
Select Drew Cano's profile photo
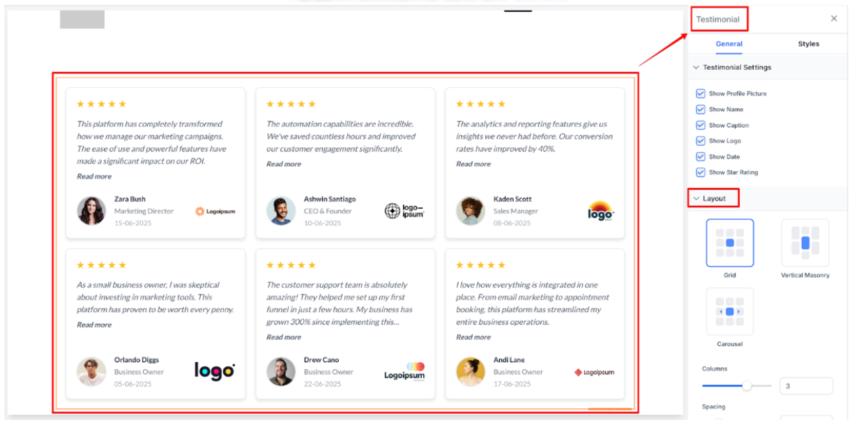281,372
